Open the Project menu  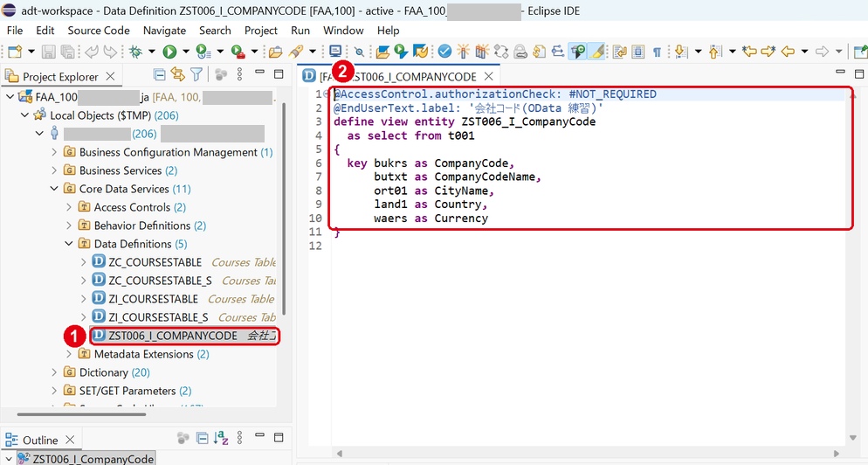tap(261, 31)
